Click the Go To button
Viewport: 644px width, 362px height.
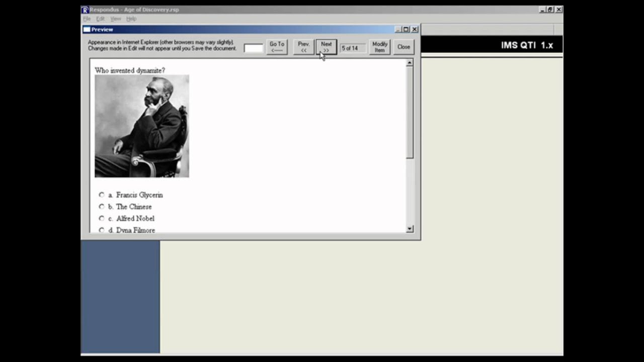277,47
